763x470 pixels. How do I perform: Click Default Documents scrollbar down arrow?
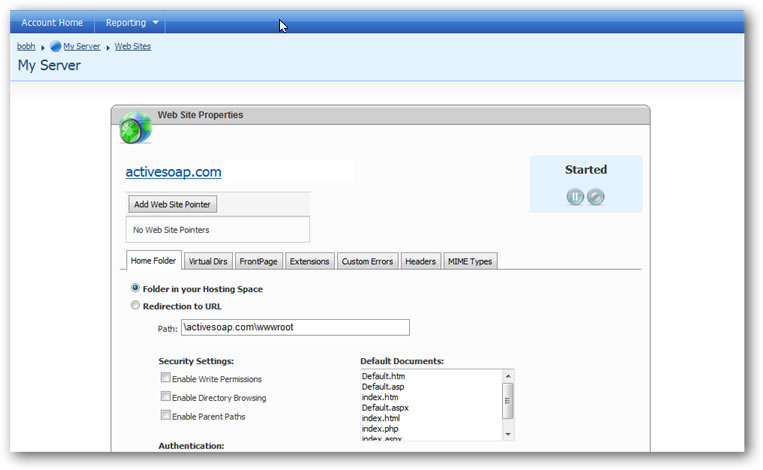[508, 434]
